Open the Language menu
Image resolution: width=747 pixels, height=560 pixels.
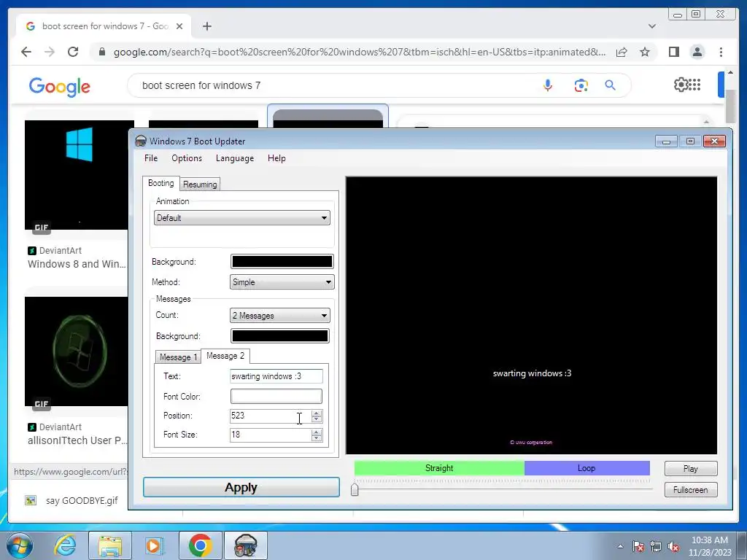234,158
